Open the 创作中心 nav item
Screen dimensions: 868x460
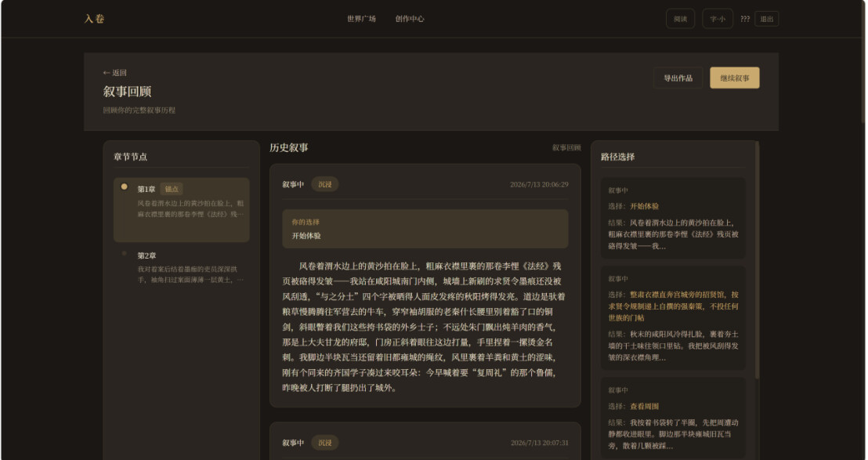pyautogui.click(x=410, y=19)
